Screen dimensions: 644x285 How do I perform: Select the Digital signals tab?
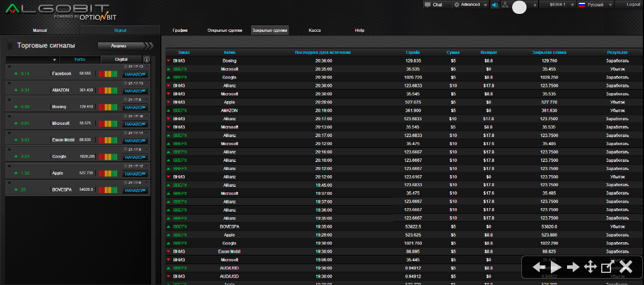pos(121,60)
